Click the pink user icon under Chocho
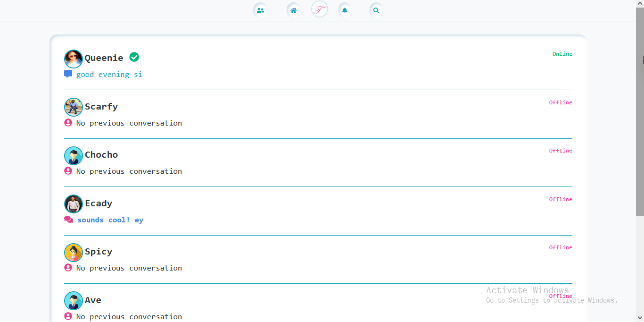644x322 pixels. coord(68,171)
